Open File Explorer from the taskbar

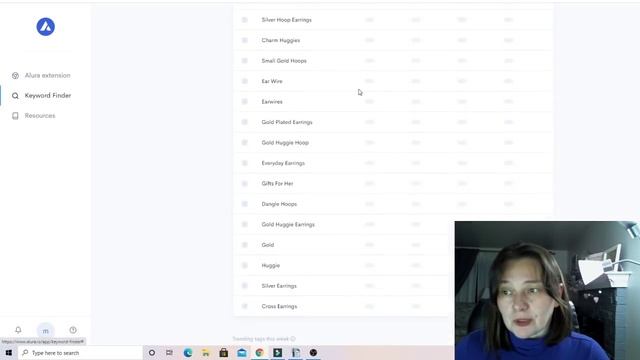206,353
